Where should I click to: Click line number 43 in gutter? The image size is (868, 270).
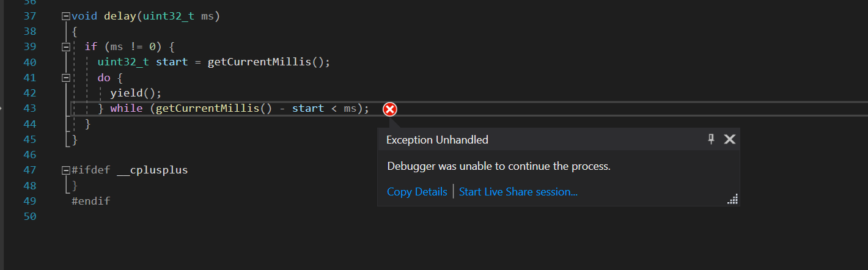30,108
